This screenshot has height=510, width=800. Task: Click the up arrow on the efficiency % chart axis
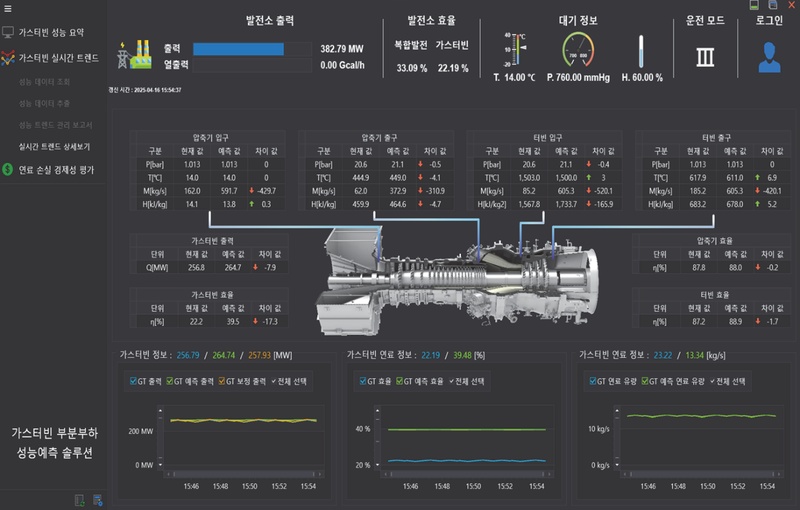(x=378, y=410)
